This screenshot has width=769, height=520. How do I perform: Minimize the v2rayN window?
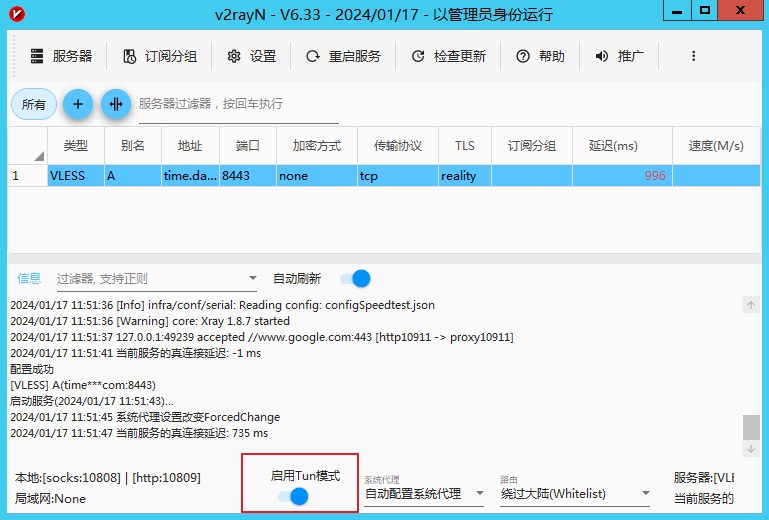(x=677, y=10)
